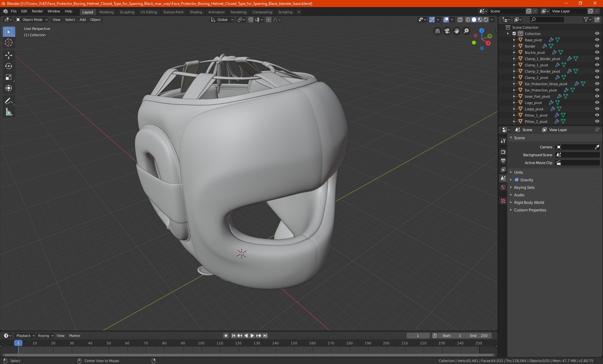Select the Rotate tool
This screenshot has height=364, width=603.
tap(9, 66)
